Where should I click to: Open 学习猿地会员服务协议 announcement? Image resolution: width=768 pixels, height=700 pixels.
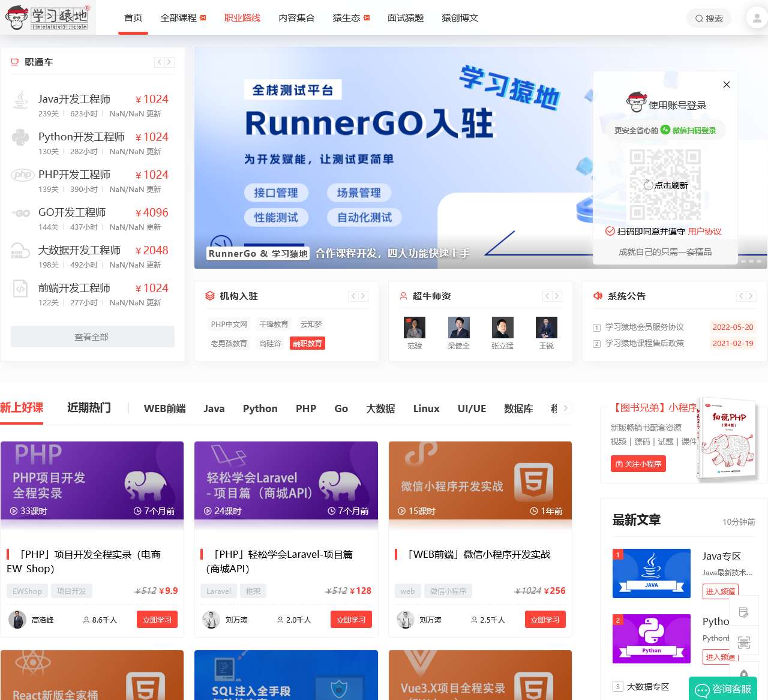pyautogui.click(x=644, y=327)
